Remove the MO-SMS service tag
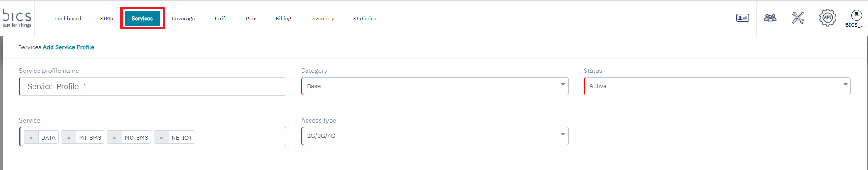This screenshot has width=868, height=170. 114,137
